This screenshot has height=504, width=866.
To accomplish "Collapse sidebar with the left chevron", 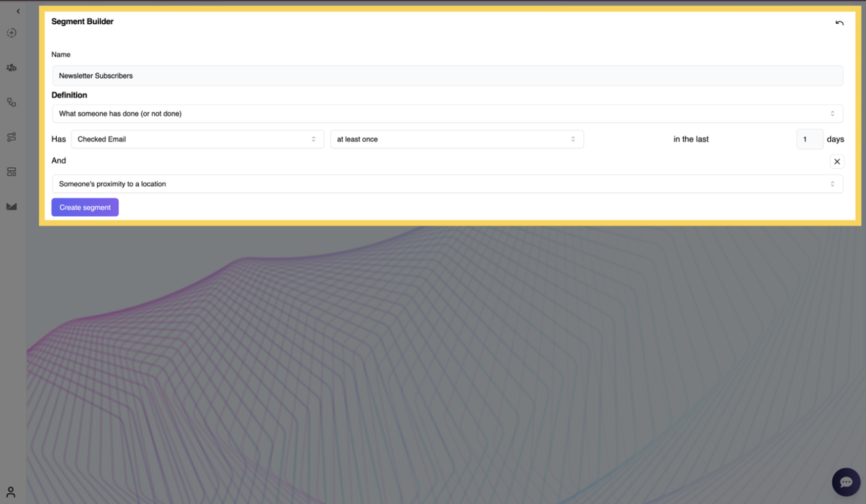I will coord(18,11).
